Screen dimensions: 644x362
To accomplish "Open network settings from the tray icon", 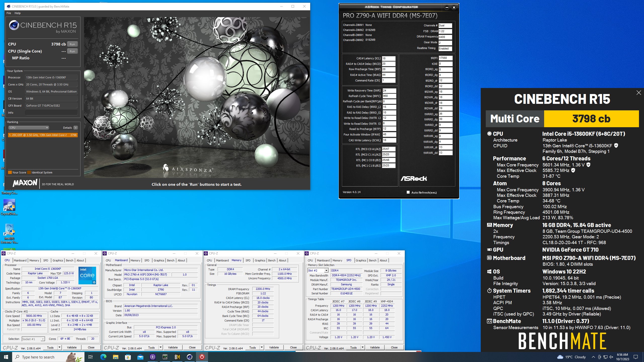I will click(x=605, y=357).
